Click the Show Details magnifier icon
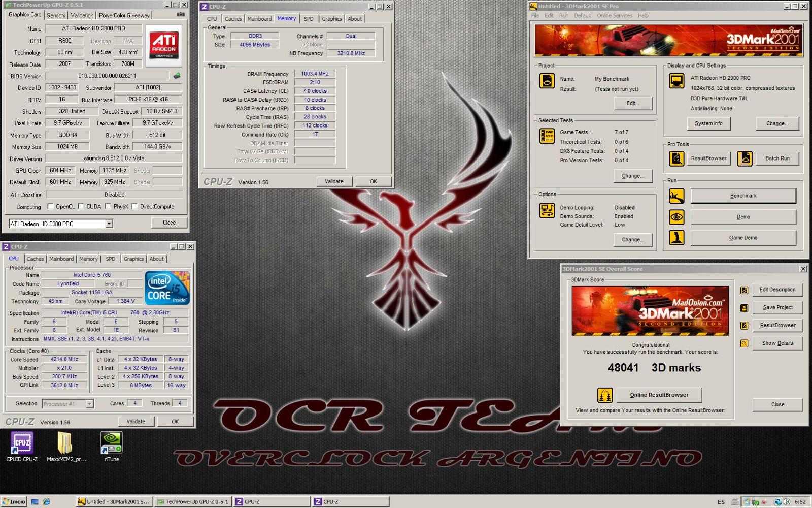This screenshot has height=508, width=812. tap(744, 343)
